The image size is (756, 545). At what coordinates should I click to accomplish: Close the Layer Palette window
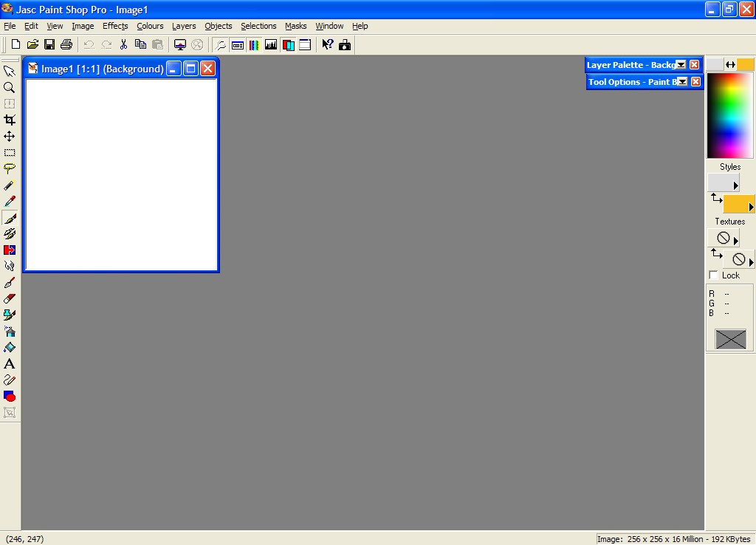[694, 65]
